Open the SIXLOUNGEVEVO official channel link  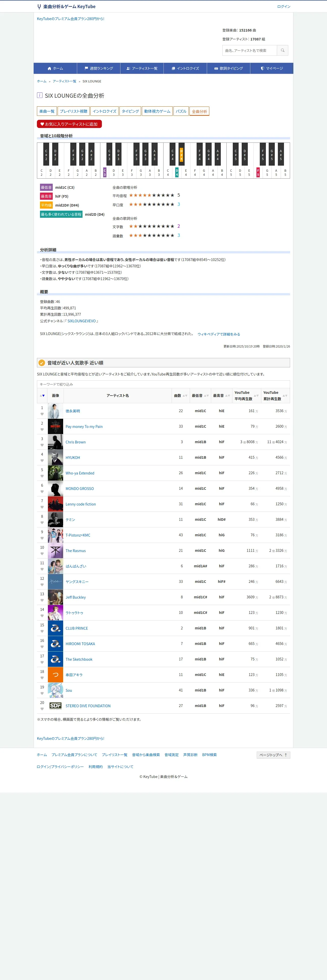pos(81,321)
